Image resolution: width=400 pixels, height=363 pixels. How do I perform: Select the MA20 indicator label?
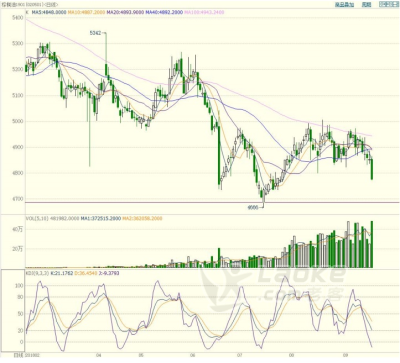(125, 12)
